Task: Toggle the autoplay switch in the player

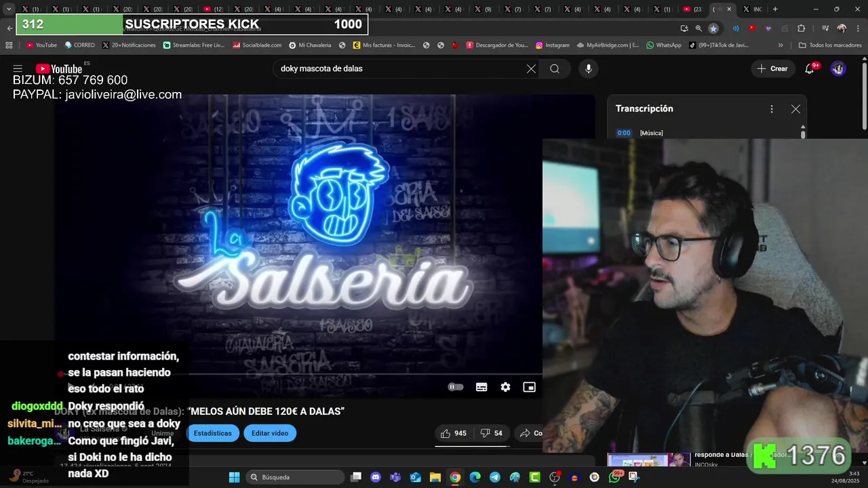Action: pyautogui.click(x=456, y=387)
